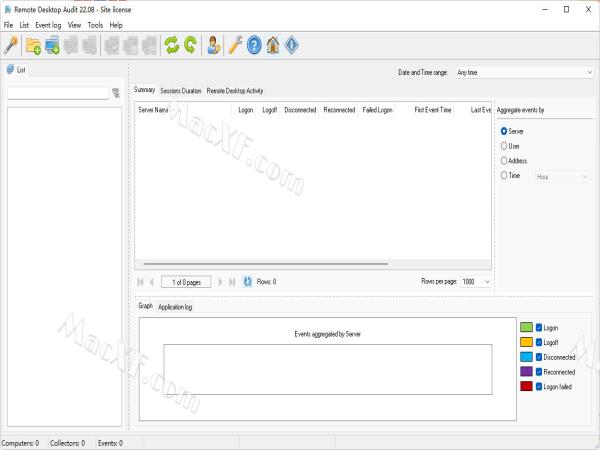Click the Events: 0 status bar entry
The width and height of the screenshot is (600, 450).
tap(110, 443)
